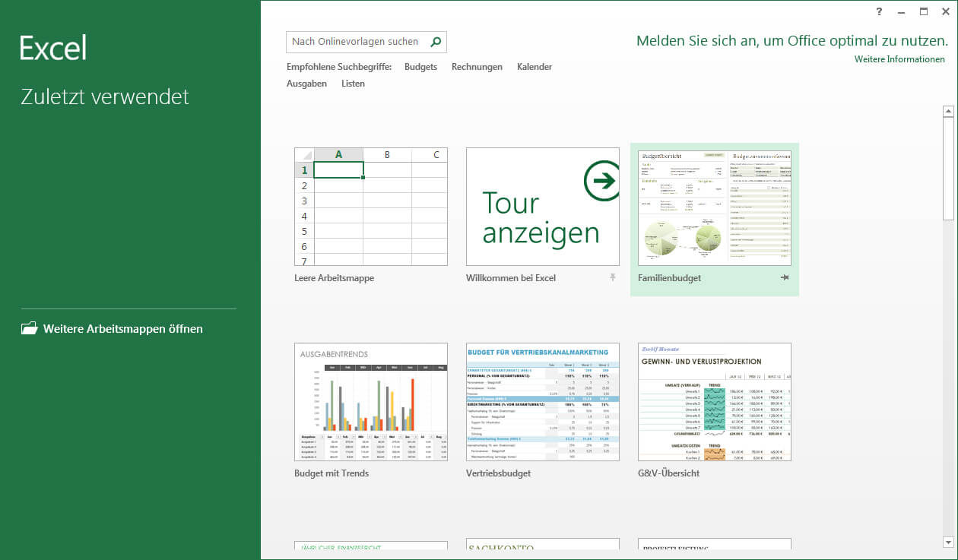This screenshot has width=958, height=560.
Task: Click Melden Sie sich an sign-in text
Action: (792, 41)
